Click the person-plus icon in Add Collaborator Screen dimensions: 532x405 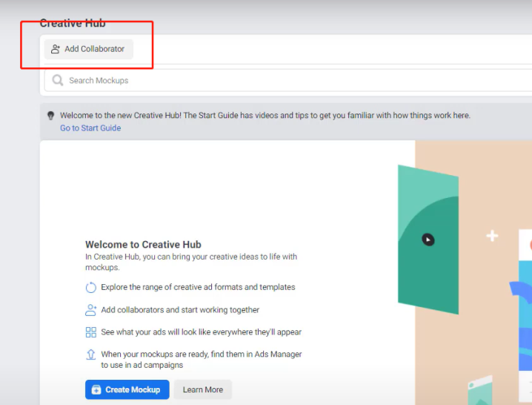[56, 49]
